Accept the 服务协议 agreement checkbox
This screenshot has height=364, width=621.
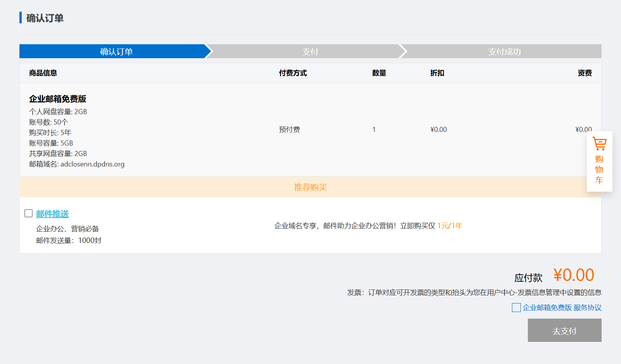[x=516, y=308]
